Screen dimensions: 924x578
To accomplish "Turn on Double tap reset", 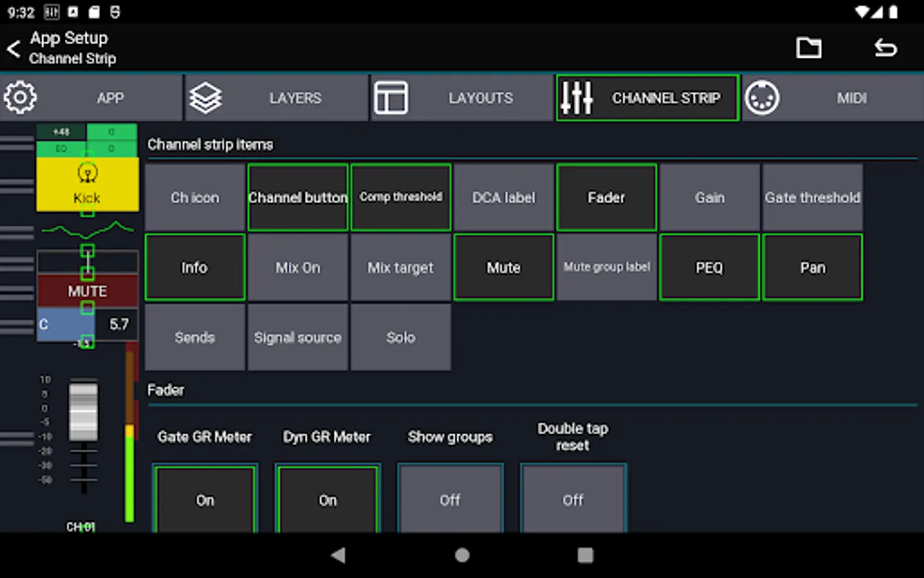I will 573,498.
